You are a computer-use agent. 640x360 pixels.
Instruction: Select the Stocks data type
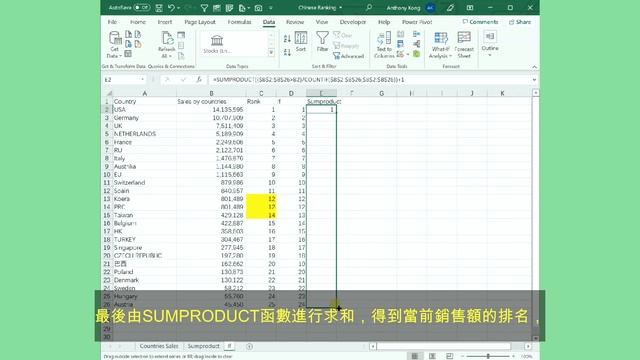click(217, 44)
